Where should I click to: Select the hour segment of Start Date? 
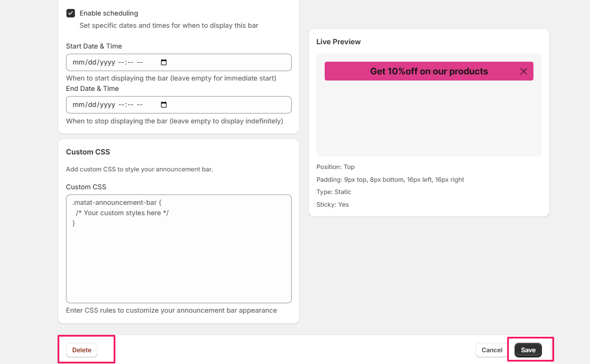[x=121, y=62]
